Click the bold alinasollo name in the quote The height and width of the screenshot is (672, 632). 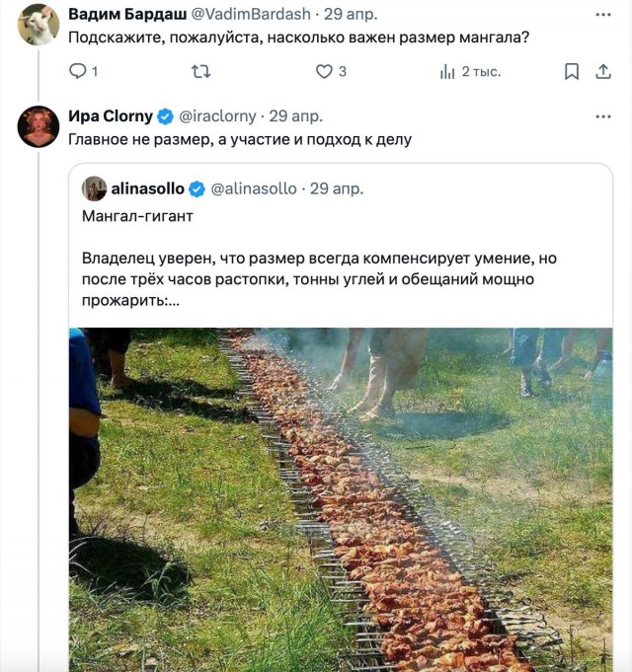coord(147,188)
